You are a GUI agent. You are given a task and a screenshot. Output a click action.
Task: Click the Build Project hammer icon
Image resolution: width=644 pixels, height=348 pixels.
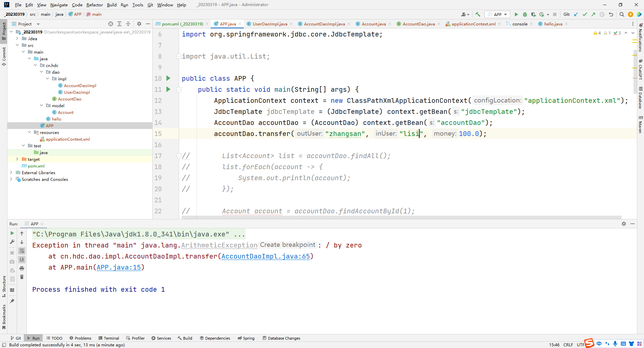coord(478,14)
